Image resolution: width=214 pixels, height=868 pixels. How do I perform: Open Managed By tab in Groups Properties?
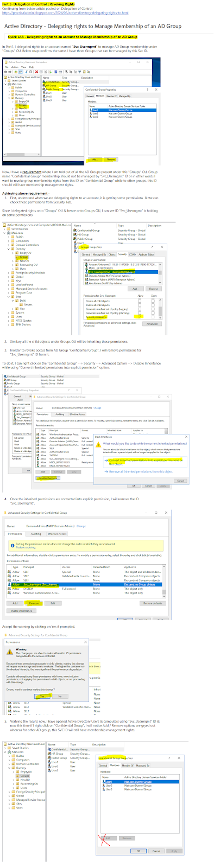(99, 254)
